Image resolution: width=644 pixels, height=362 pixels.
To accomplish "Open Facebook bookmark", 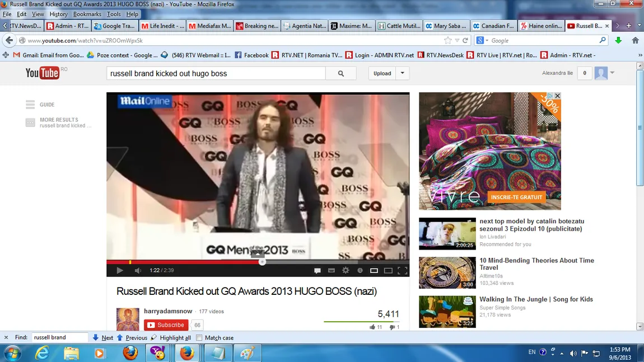I will pos(251,55).
